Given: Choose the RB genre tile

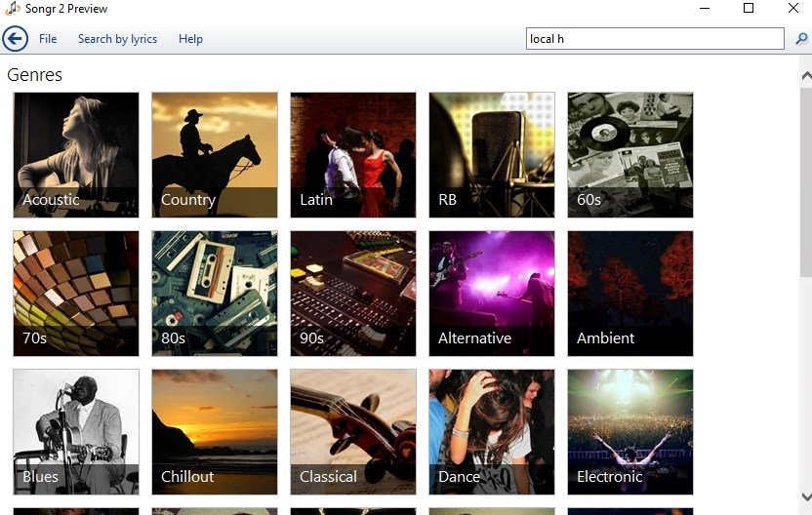Looking at the screenshot, I should (x=492, y=155).
